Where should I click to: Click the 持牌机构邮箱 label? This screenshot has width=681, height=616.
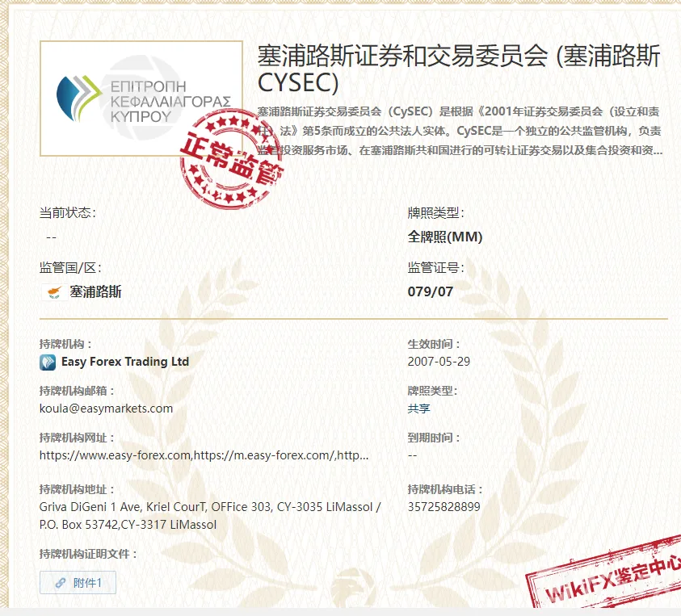[77, 391]
